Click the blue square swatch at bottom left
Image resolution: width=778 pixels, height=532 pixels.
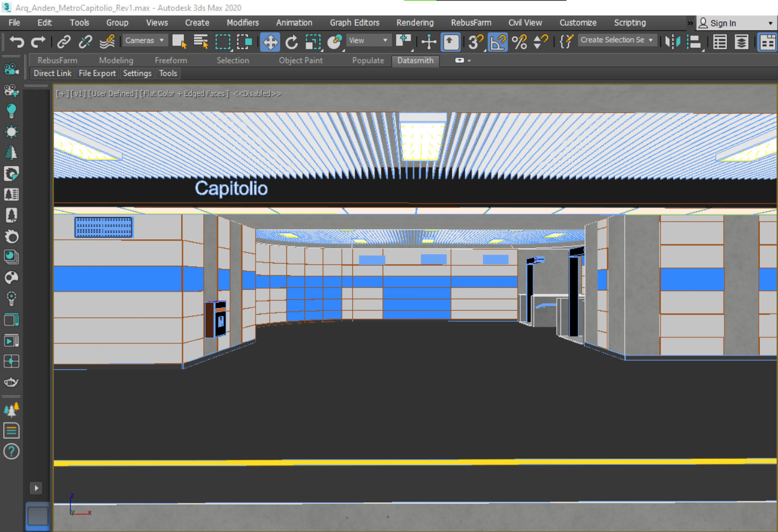[x=37, y=516]
